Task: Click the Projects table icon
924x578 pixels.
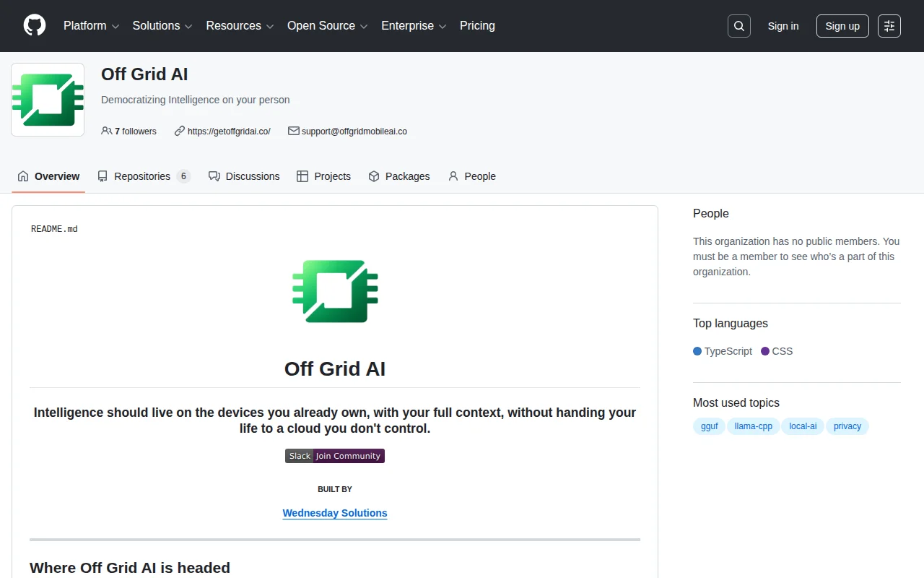Action: tap(302, 176)
